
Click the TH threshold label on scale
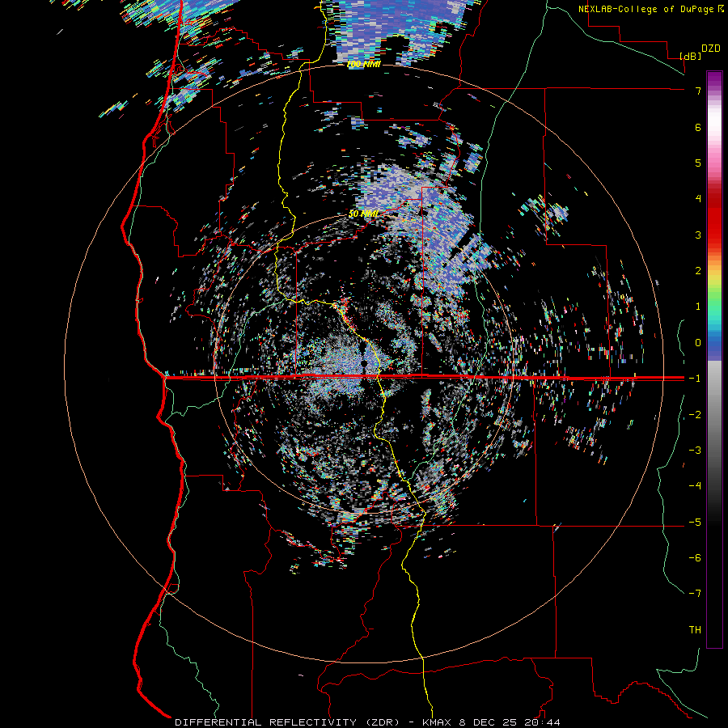pyautogui.click(x=695, y=629)
